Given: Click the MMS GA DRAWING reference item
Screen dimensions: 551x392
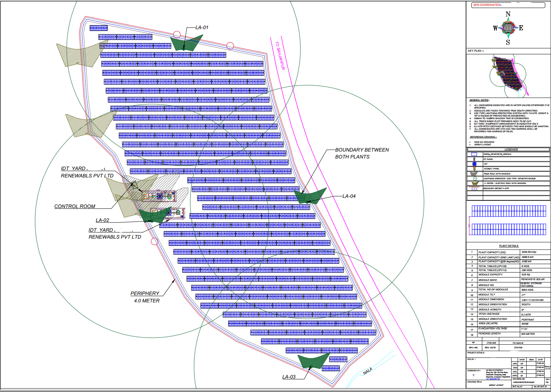Looking at the screenshot, I should (484, 142).
